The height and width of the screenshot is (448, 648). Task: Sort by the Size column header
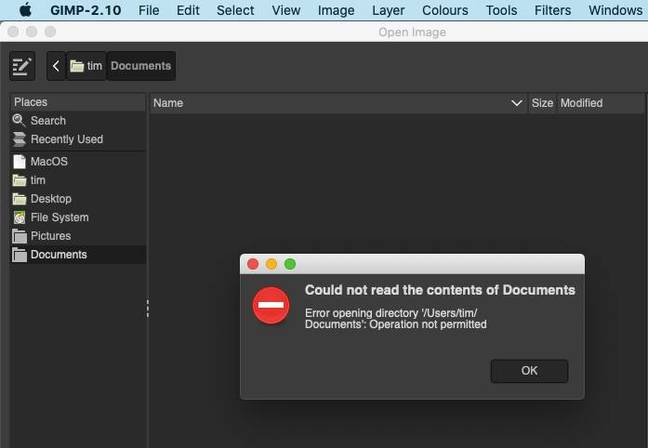pyautogui.click(x=542, y=103)
